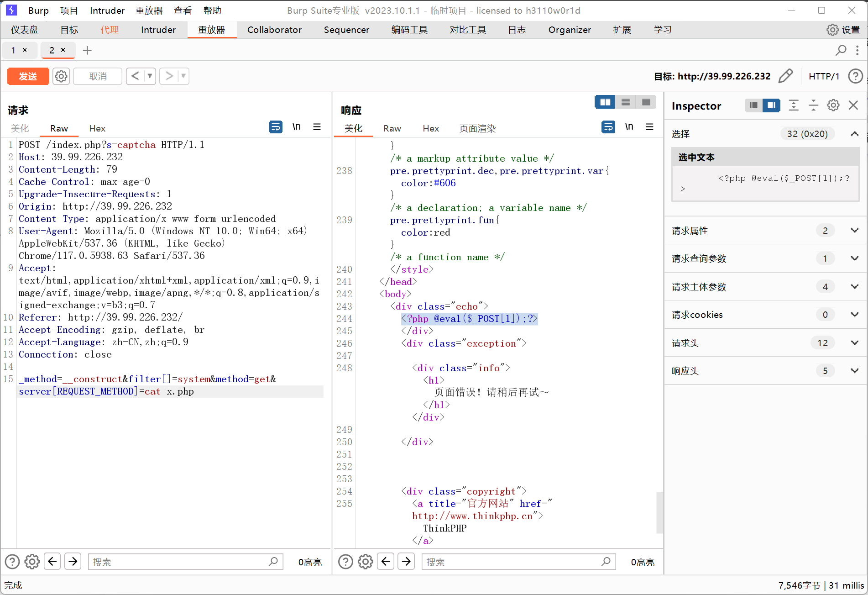
Task: Toggle request word wrap icon
Action: point(276,126)
